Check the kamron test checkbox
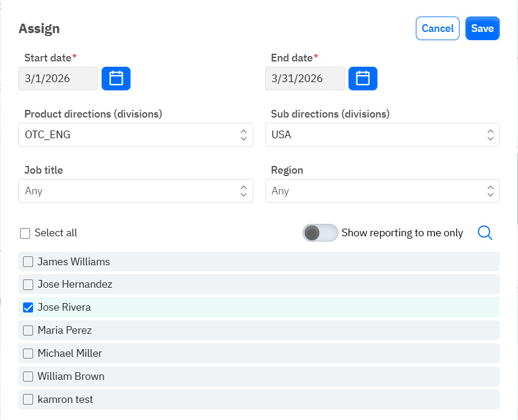The height and width of the screenshot is (420, 518). [x=28, y=399]
